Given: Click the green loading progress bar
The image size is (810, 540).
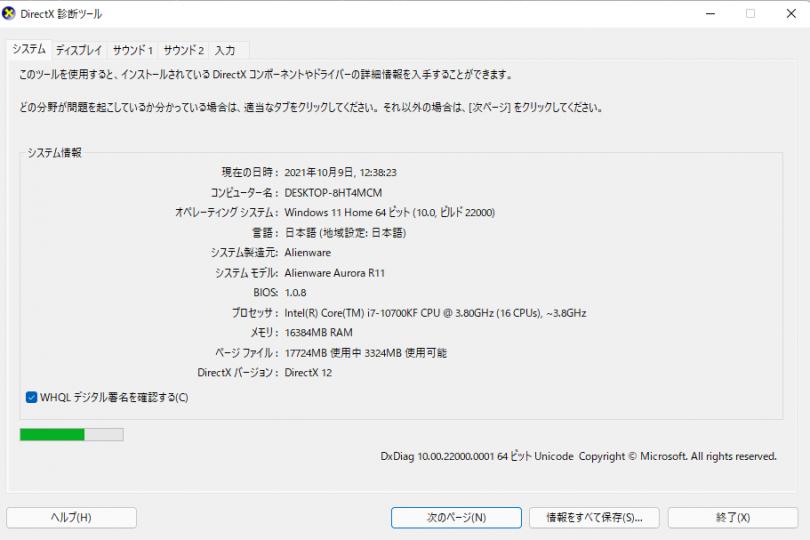Looking at the screenshot, I should click(x=72, y=435).
